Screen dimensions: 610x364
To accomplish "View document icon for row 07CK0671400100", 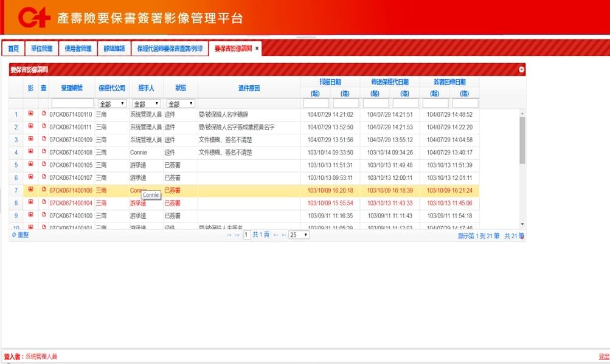I will tap(44, 215).
